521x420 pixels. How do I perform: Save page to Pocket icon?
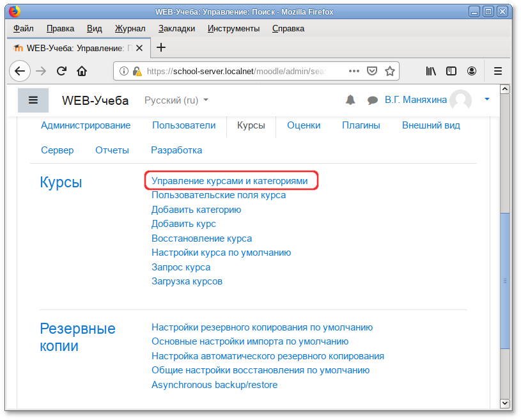coord(372,71)
